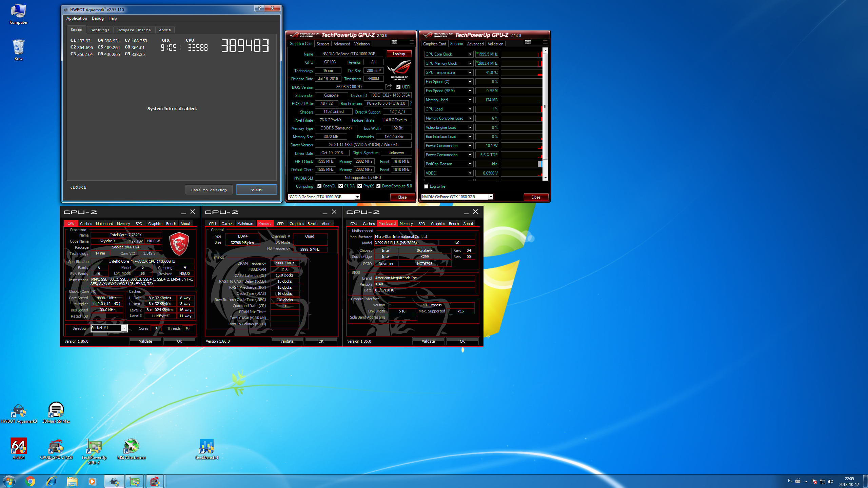
Task: Toggle UEFI checkbox in GPU-Z
Action: click(398, 87)
